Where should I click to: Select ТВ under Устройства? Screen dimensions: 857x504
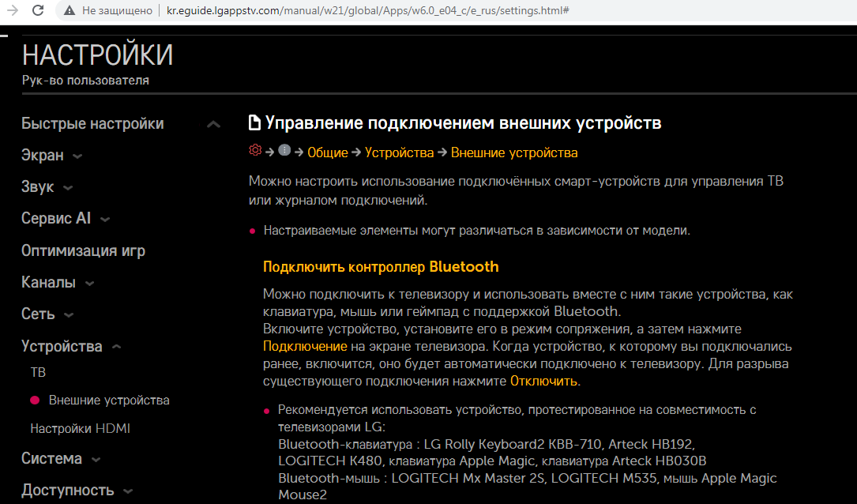38,372
